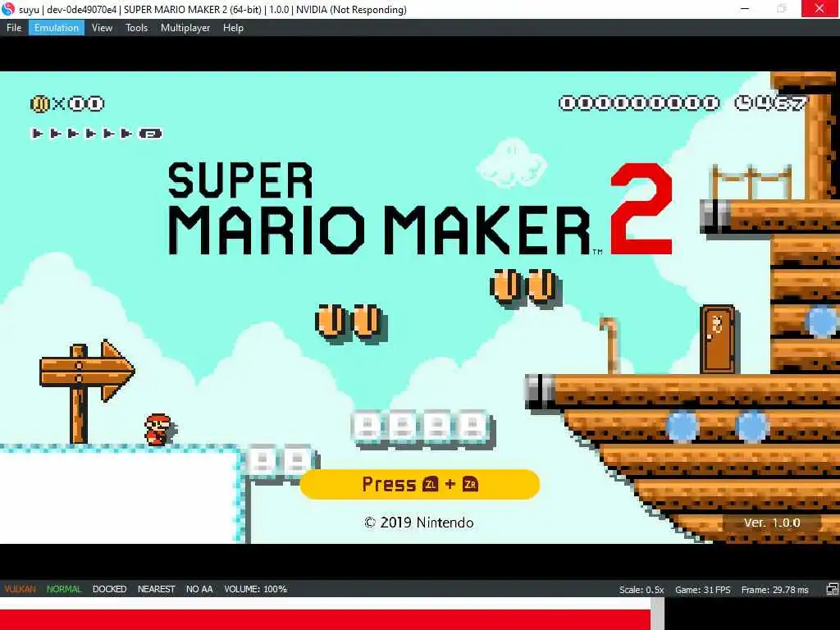The image size is (840, 630).
Task: Open the File menu
Action: point(14,28)
